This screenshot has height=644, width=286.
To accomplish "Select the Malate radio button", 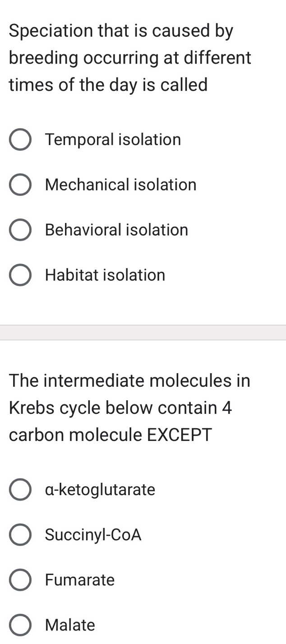I will pyautogui.click(x=20, y=625).
